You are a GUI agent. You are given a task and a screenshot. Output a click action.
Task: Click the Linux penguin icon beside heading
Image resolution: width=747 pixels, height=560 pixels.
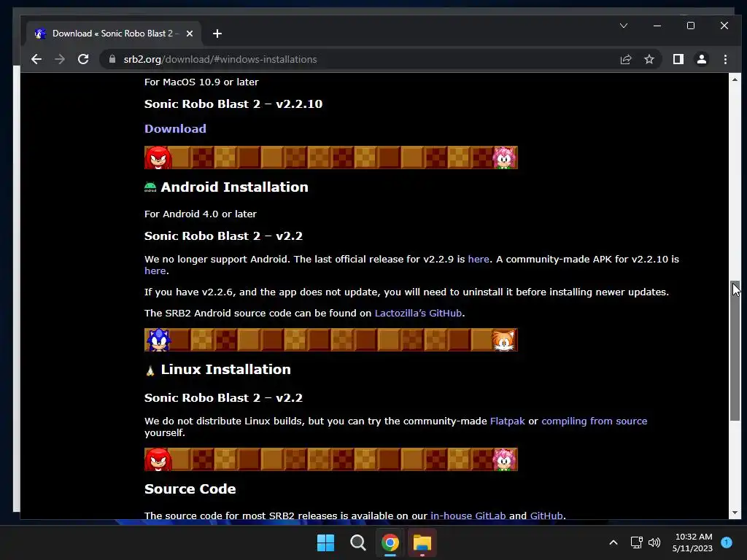coord(150,370)
